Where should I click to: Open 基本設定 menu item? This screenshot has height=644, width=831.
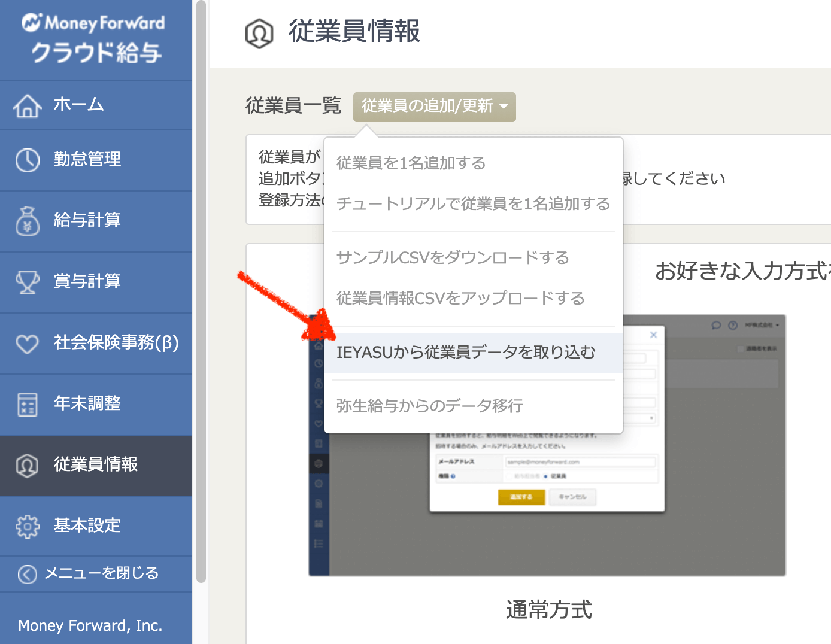(96, 526)
